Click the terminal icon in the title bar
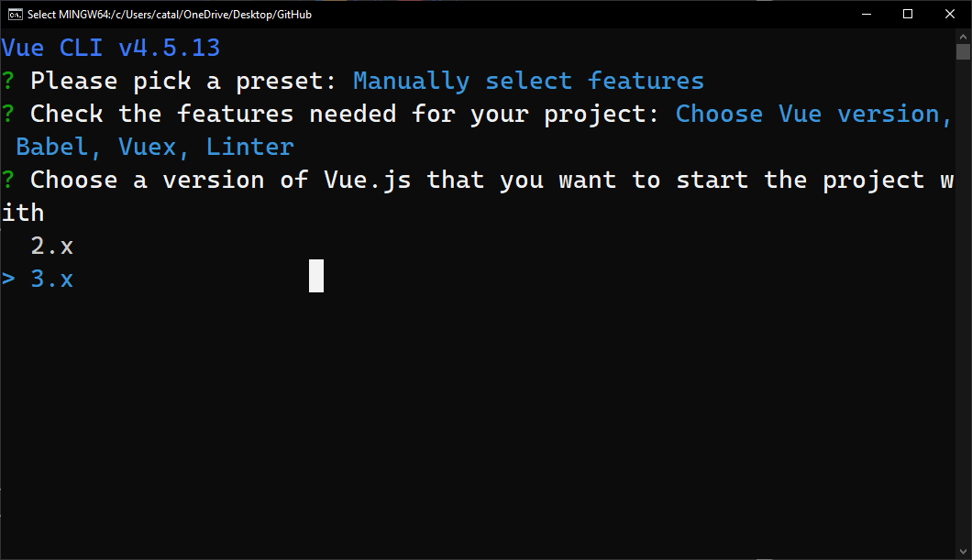 15,15
